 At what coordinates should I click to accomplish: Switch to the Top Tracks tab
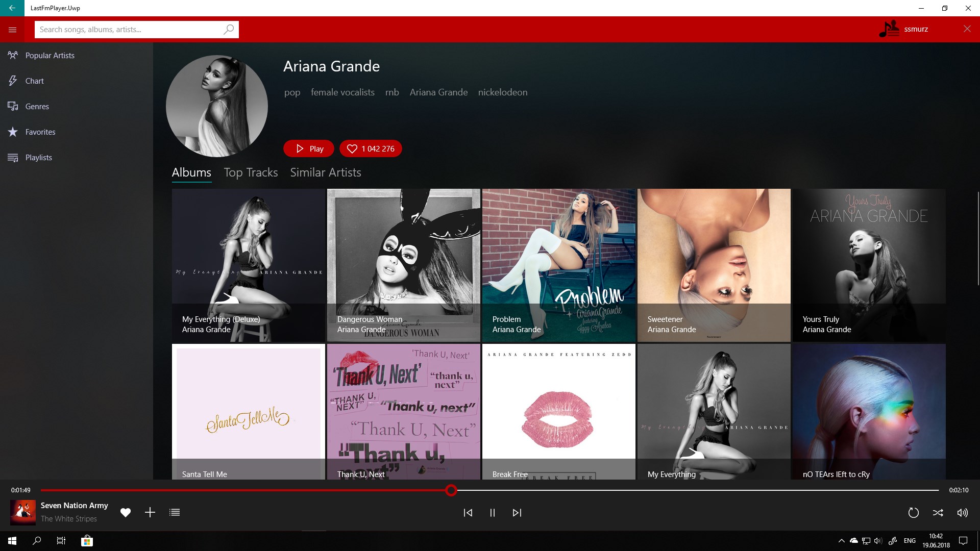click(x=251, y=172)
